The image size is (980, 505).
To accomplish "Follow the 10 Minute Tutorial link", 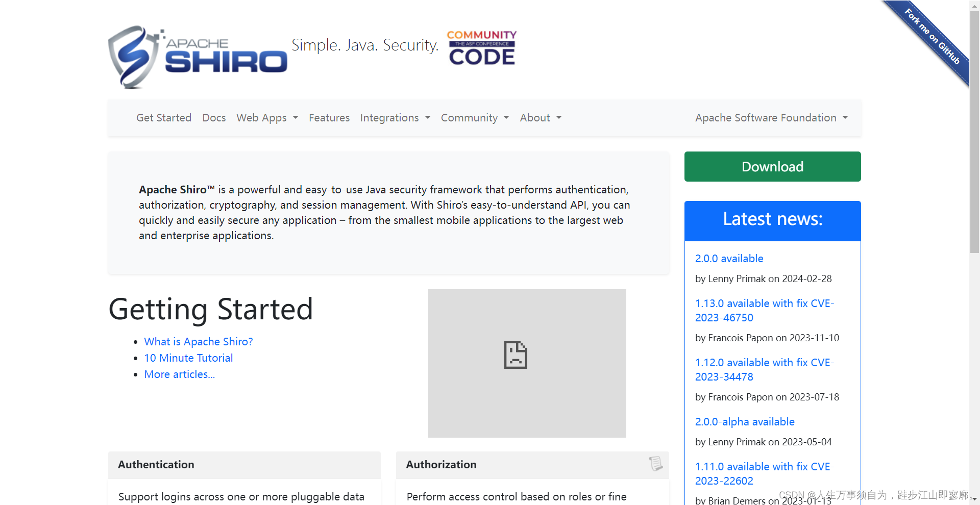I will coord(188,358).
